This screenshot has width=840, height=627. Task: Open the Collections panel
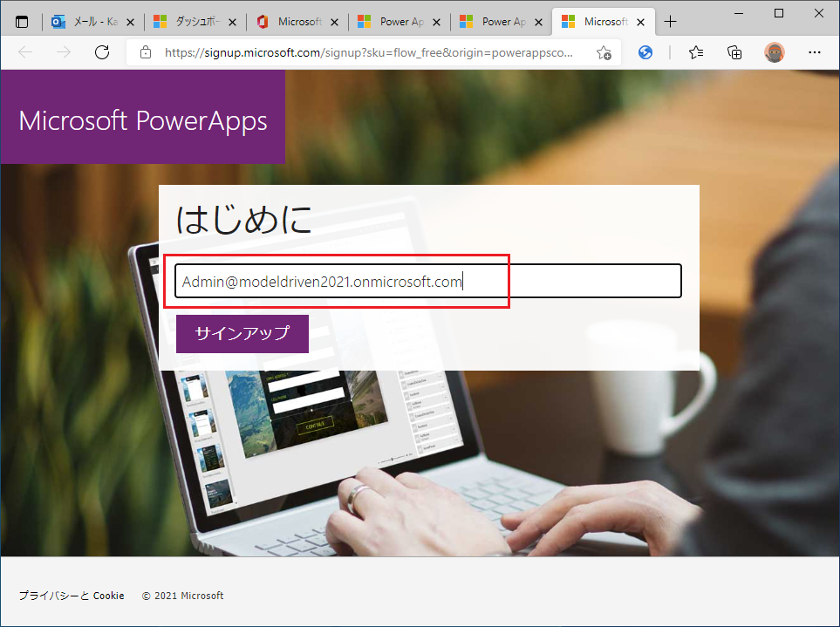734,52
